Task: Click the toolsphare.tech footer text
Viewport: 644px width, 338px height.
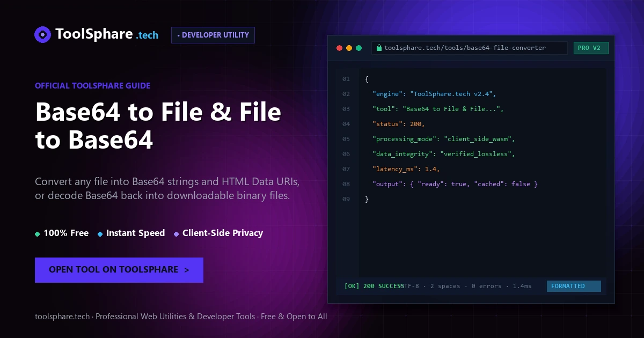Action: [181, 317]
